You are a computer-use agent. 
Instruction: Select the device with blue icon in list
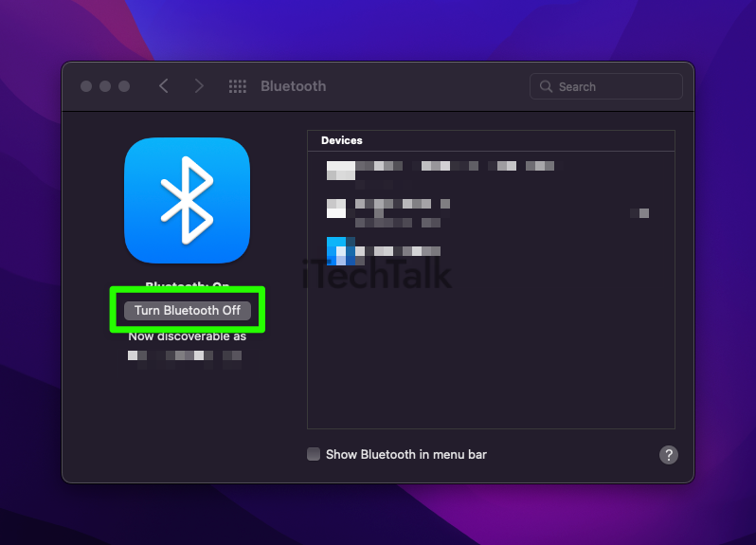point(491,251)
